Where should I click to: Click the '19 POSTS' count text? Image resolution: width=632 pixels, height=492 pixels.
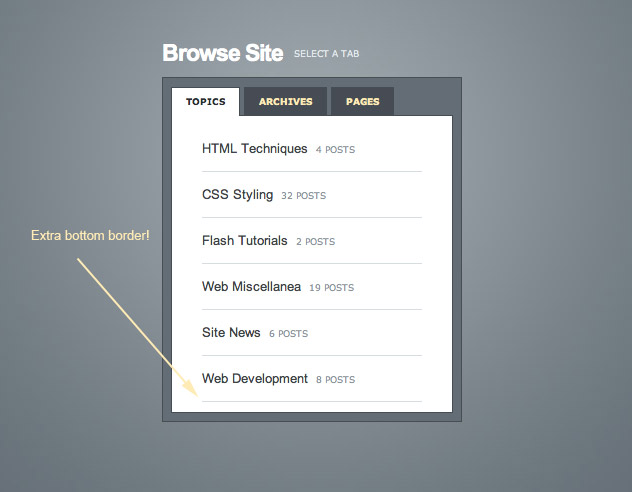pyautogui.click(x=331, y=288)
